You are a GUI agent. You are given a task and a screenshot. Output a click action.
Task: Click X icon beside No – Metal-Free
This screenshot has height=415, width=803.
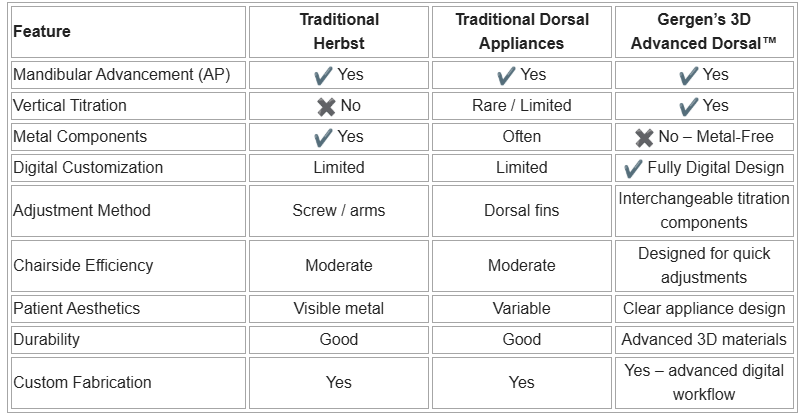pos(644,137)
